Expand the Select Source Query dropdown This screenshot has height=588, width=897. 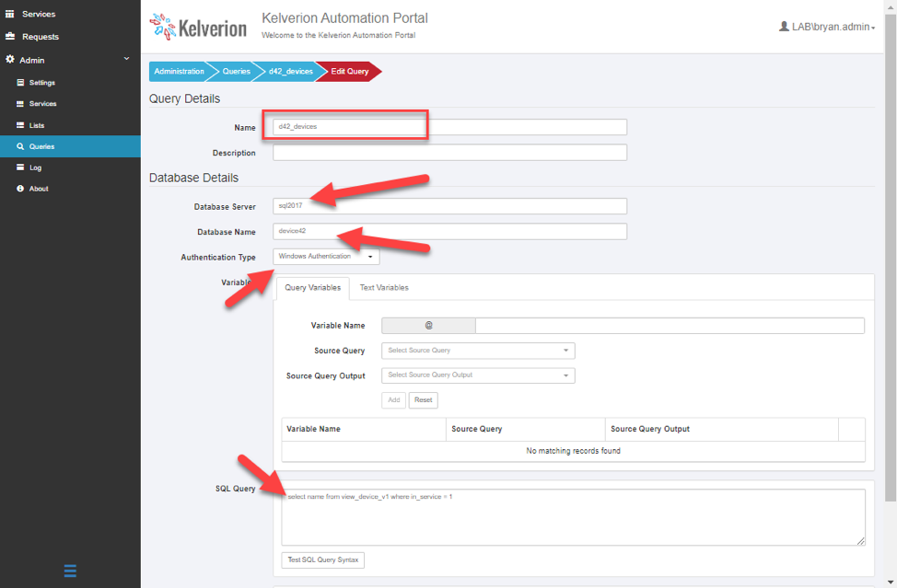[x=478, y=351]
